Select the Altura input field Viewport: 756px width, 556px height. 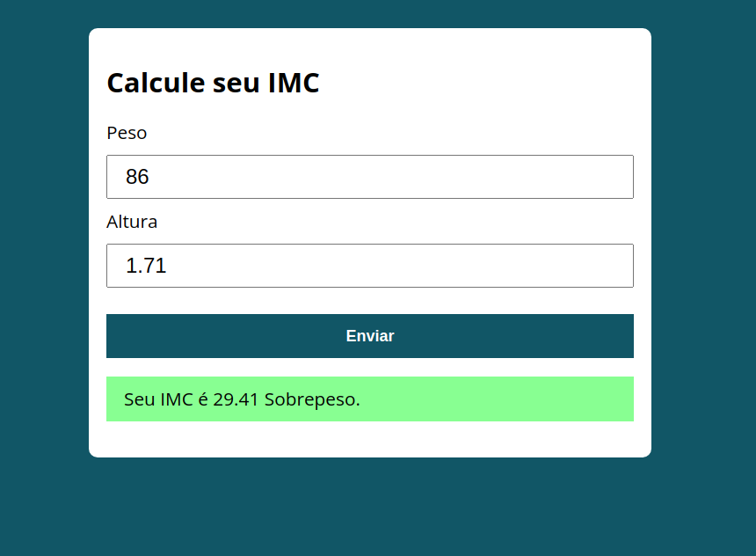(369, 265)
